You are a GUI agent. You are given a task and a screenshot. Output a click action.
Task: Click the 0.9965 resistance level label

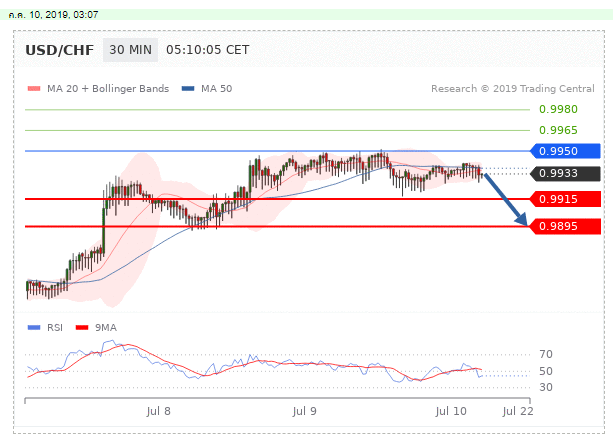558,130
